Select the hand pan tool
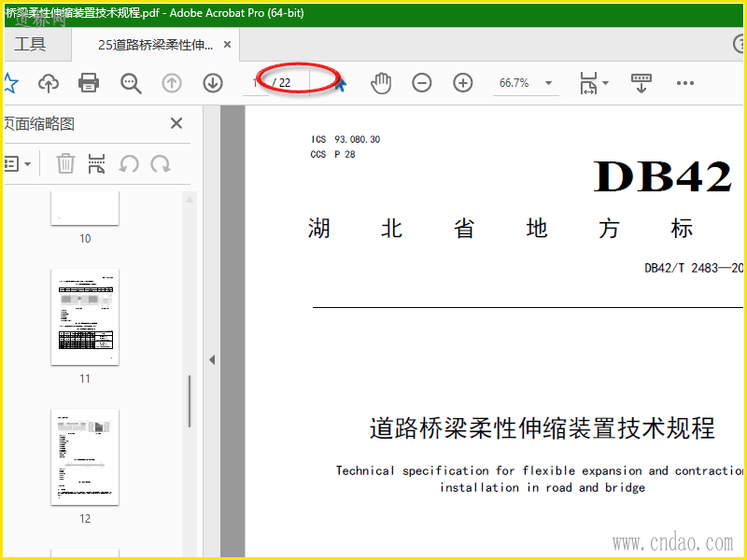The width and height of the screenshot is (747, 560). tap(381, 83)
